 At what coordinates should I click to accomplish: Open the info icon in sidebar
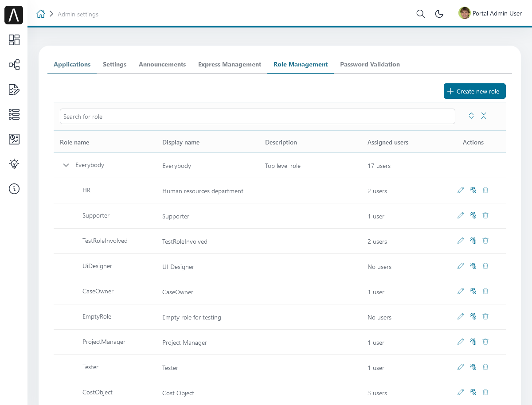14,189
